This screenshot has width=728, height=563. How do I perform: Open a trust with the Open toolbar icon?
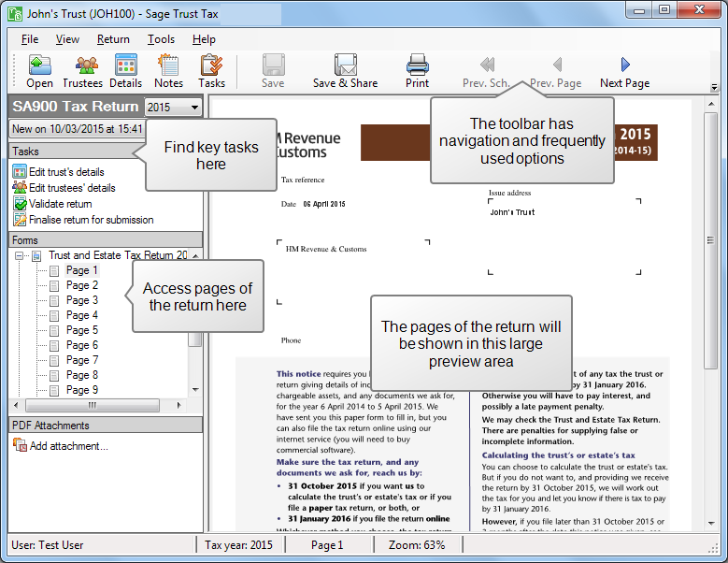pos(39,65)
